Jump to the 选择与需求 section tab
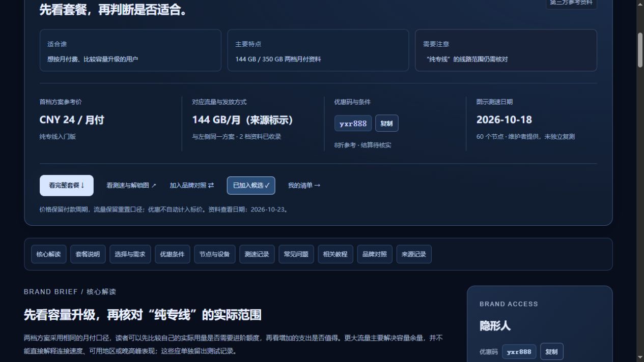Screen dimensions: 644x362 click(x=130, y=254)
